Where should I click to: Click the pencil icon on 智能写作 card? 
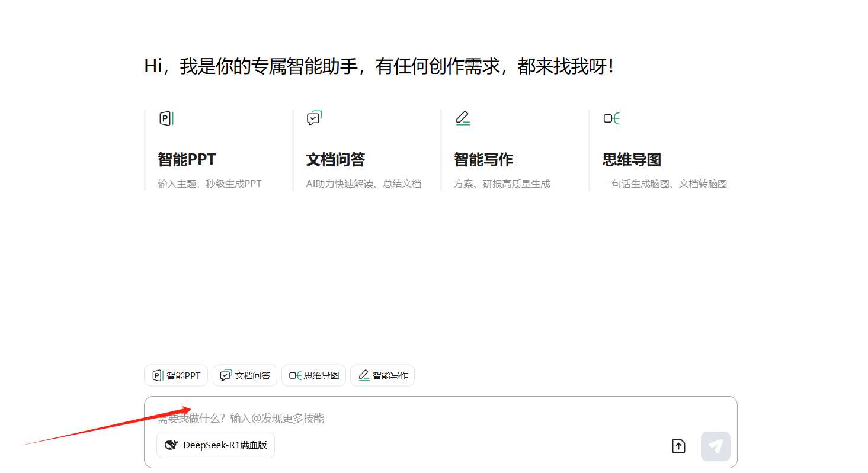(463, 118)
